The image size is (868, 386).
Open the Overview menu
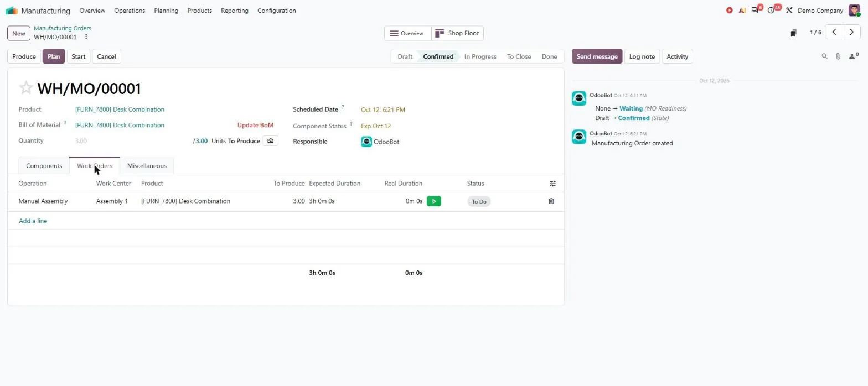point(92,11)
